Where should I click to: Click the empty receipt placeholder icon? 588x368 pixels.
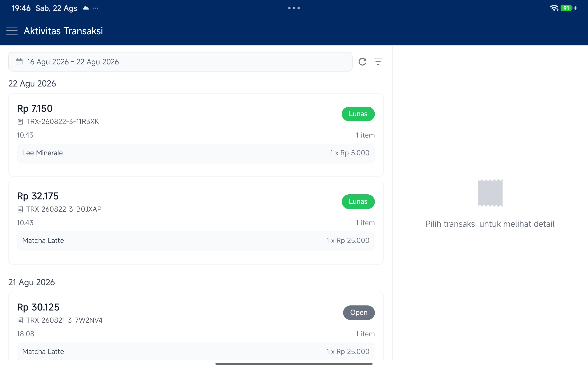pos(490,193)
